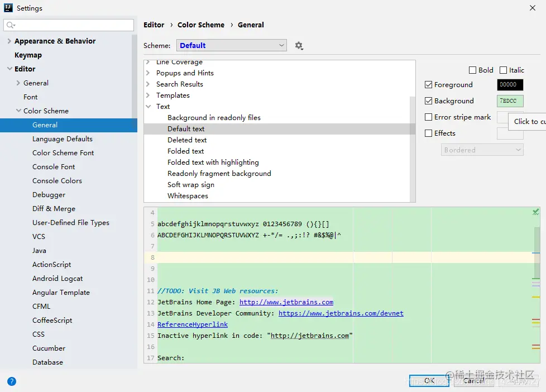
Task: Select Readonly fragment background
Action: pyautogui.click(x=219, y=173)
